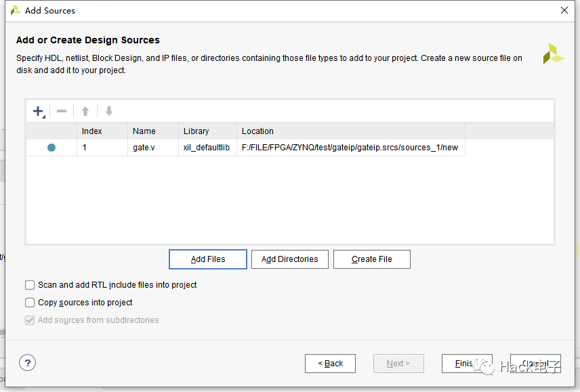The width and height of the screenshot is (580, 392).
Task: Select the xil_defaultlib library cell
Action: click(207, 148)
